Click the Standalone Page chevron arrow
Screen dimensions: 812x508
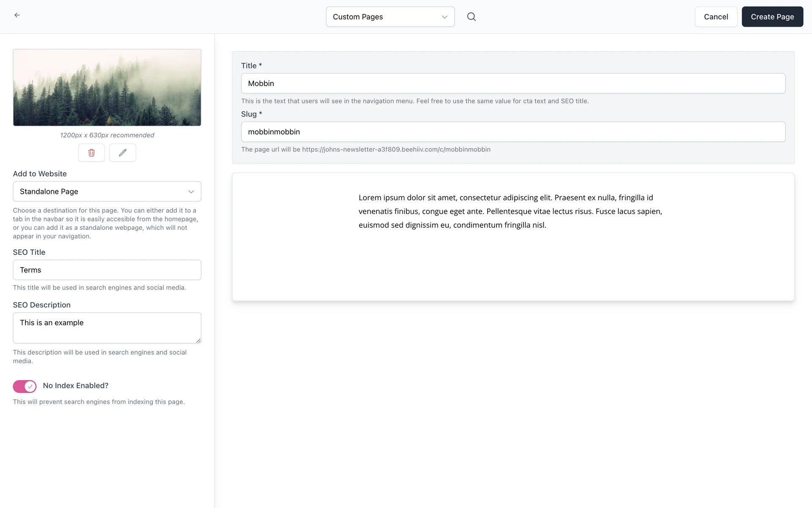click(191, 192)
